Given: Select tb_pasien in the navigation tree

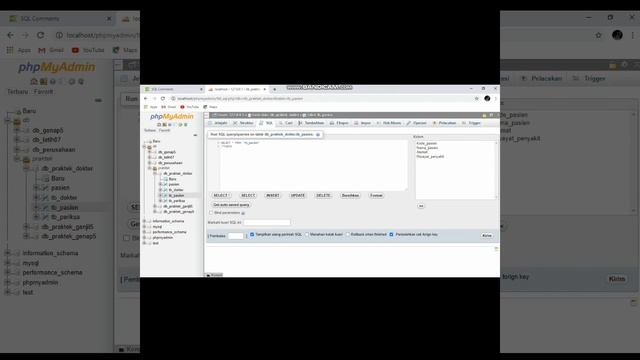Looking at the screenshot, I should pos(176,196).
